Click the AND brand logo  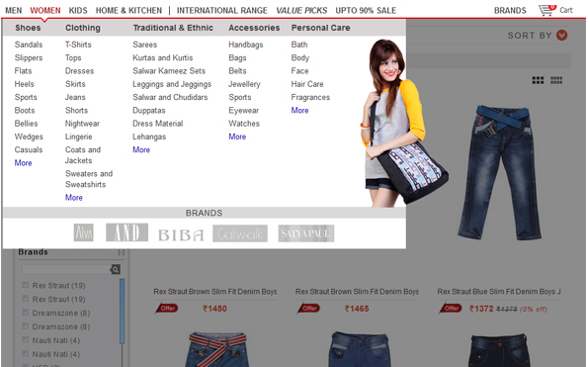(126, 232)
